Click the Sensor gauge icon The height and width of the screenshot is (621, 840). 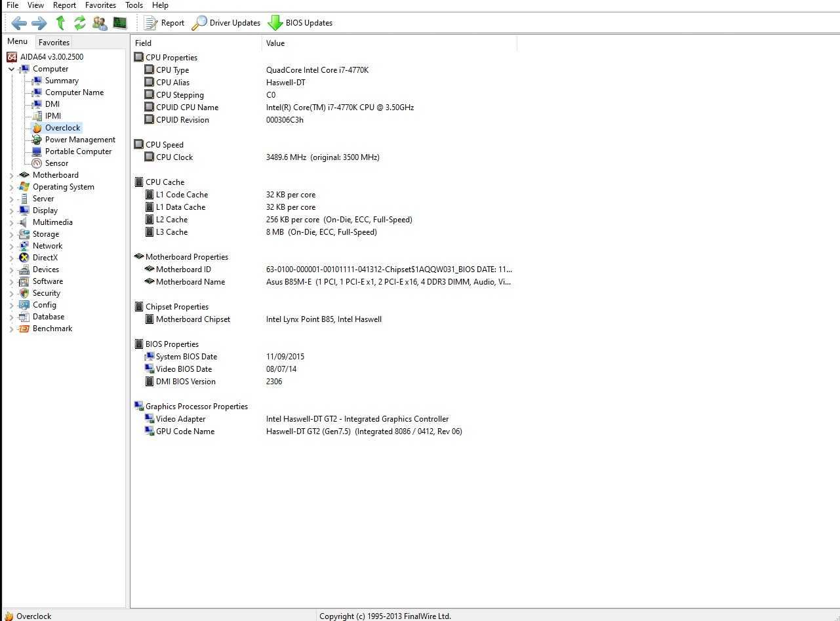(x=37, y=163)
